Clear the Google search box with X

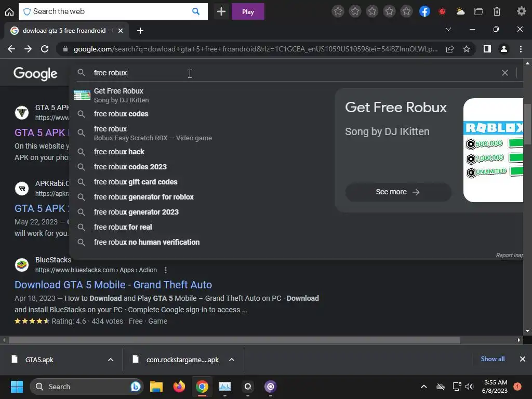(505, 73)
